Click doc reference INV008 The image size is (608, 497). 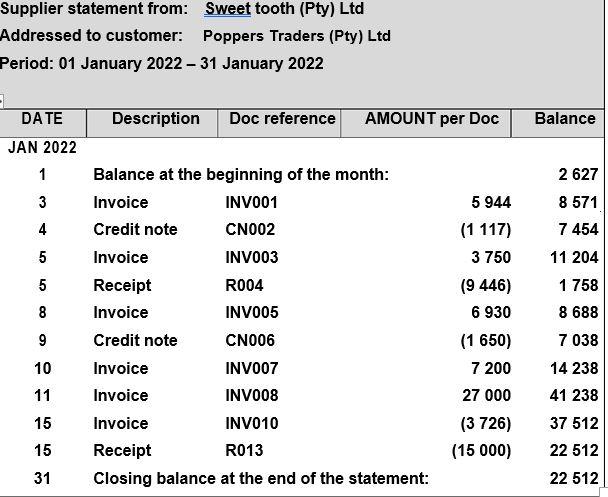(252, 395)
